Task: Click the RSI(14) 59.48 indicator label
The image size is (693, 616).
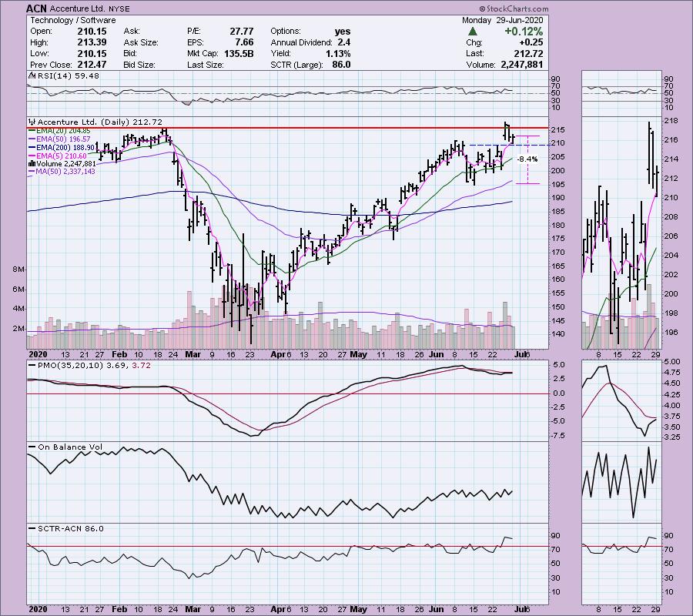Action: click(x=68, y=76)
